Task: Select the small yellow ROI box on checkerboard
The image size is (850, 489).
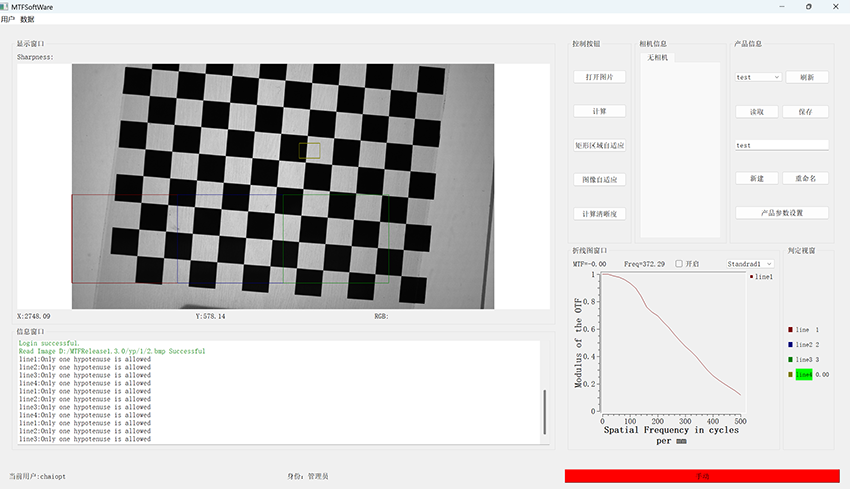Action: [309, 150]
